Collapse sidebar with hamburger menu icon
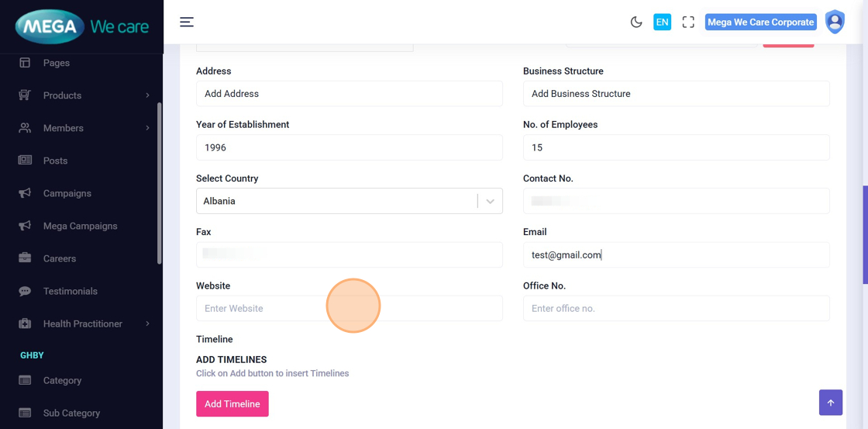This screenshot has width=868, height=429. point(187,22)
